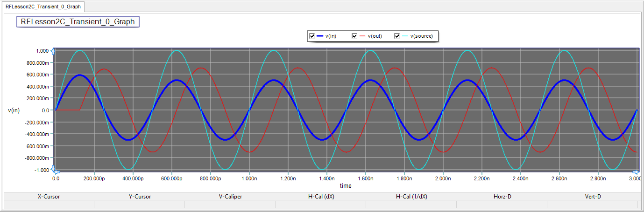Select the V-Caliper status column
The width and height of the screenshot is (644, 212).
point(230,197)
